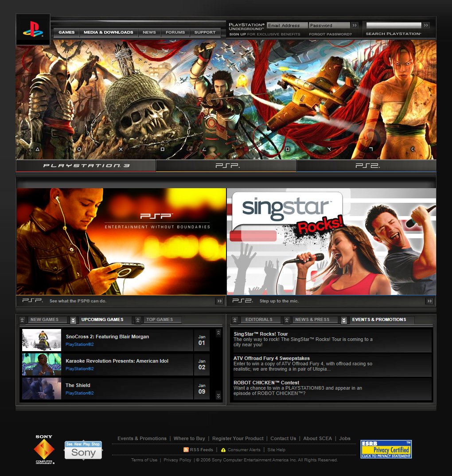The width and height of the screenshot is (452, 476).
Task: Click About SCEA footer link
Action: click(317, 438)
